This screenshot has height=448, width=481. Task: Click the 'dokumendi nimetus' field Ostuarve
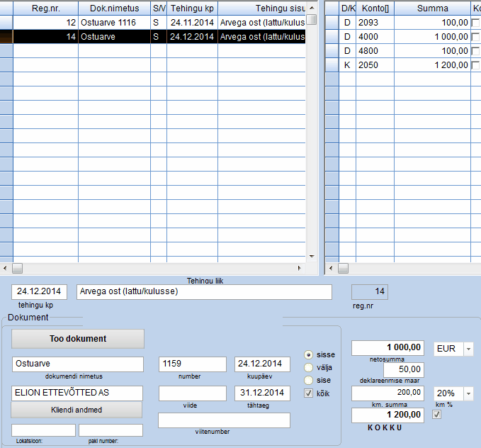(78, 364)
